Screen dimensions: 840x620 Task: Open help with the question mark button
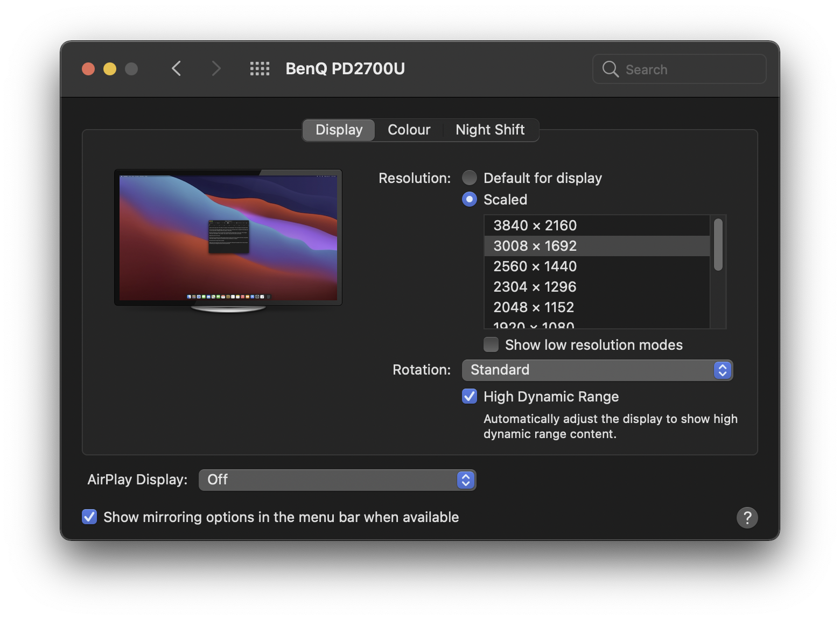click(x=747, y=518)
